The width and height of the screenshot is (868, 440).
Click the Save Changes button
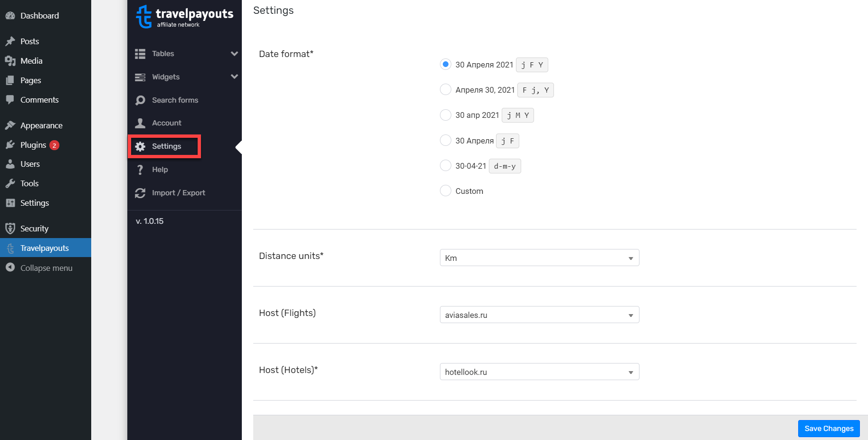829,429
